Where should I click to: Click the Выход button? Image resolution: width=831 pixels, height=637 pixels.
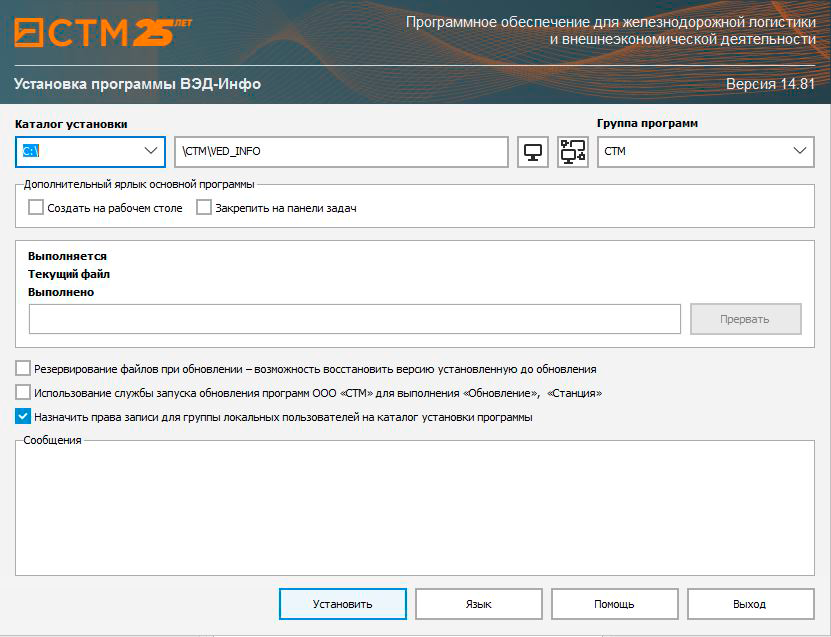[750, 604]
